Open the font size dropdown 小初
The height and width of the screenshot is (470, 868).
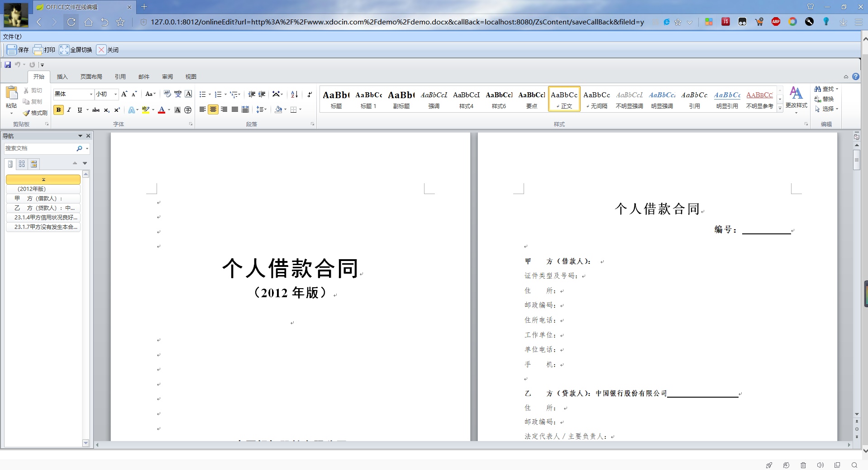tap(115, 94)
